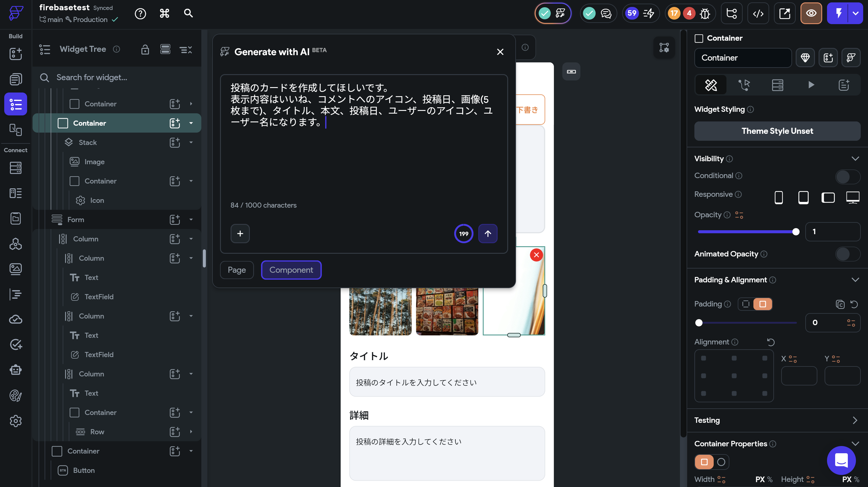Collapse the Padding & Alignment section

coord(855,280)
